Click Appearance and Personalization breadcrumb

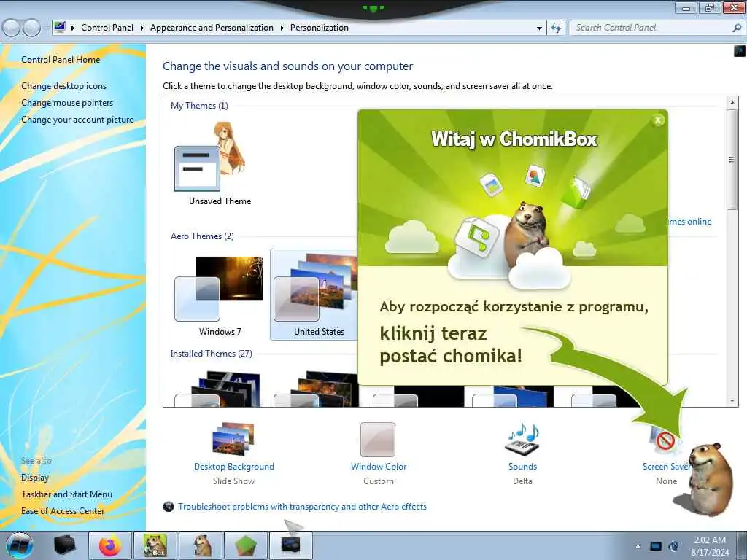[x=212, y=28]
